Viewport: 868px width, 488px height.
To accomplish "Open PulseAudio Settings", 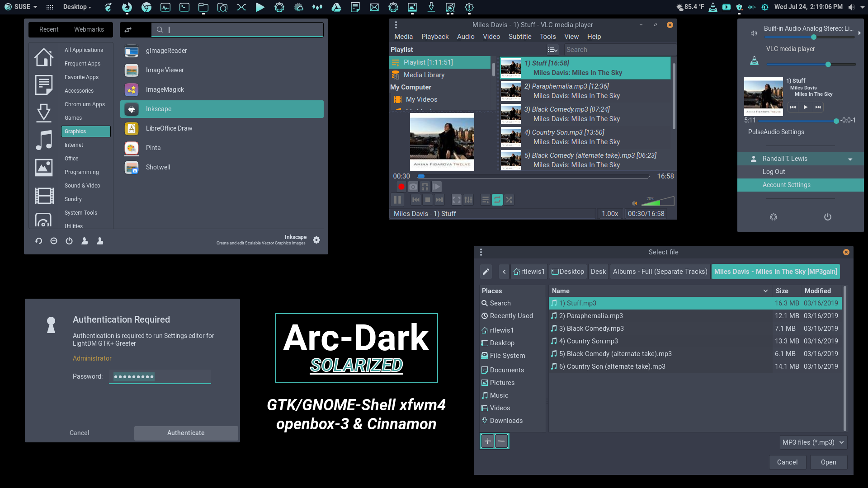I will coord(776,132).
